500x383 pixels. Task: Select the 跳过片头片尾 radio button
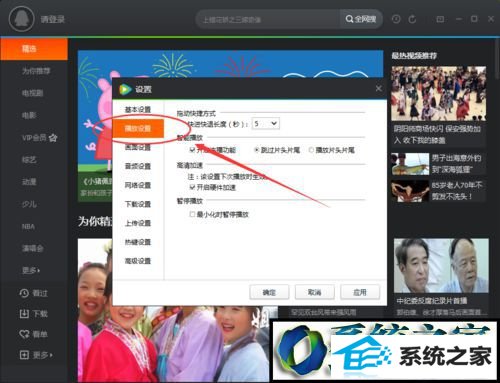click(x=257, y=150)
